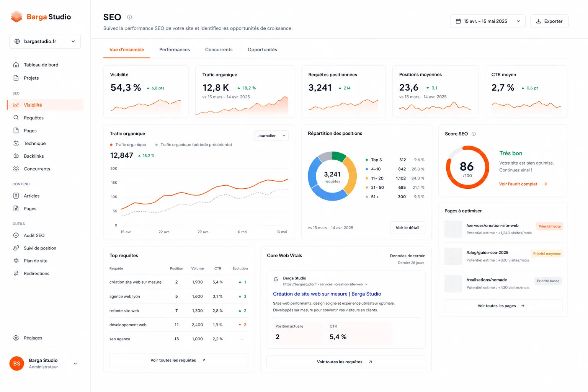Click Voir le détail button
The height and width of the screenshot is (392, 588).
pos(408,227)
